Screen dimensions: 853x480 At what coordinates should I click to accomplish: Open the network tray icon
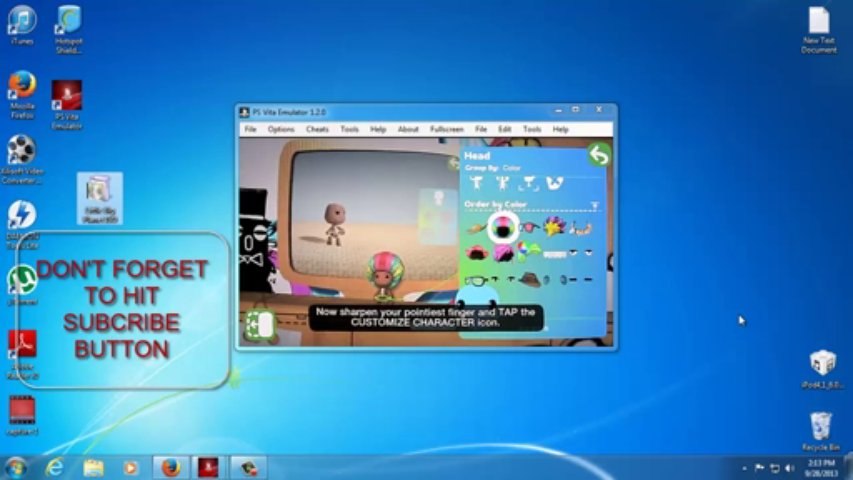point(775,468)
